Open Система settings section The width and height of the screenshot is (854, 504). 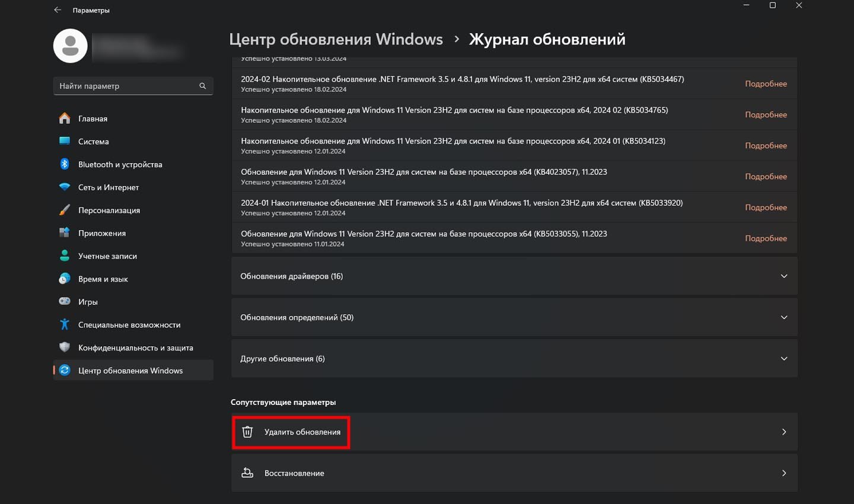(x=133, y=141)
